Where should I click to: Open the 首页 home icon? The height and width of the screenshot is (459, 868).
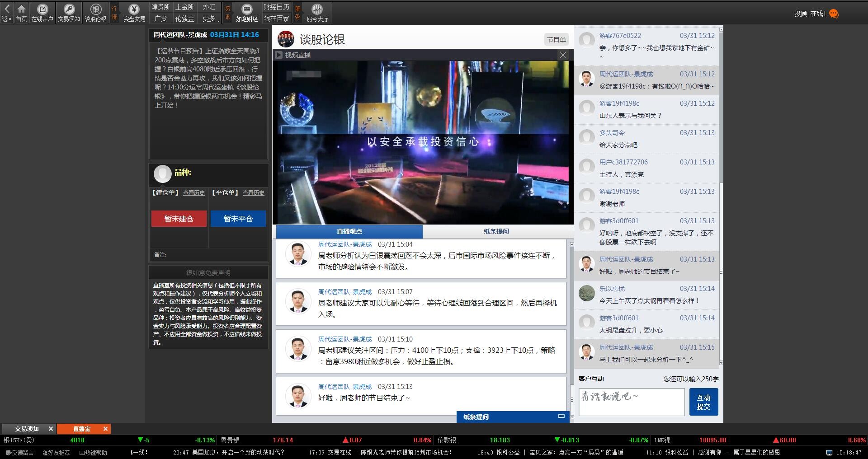(21, 13)
